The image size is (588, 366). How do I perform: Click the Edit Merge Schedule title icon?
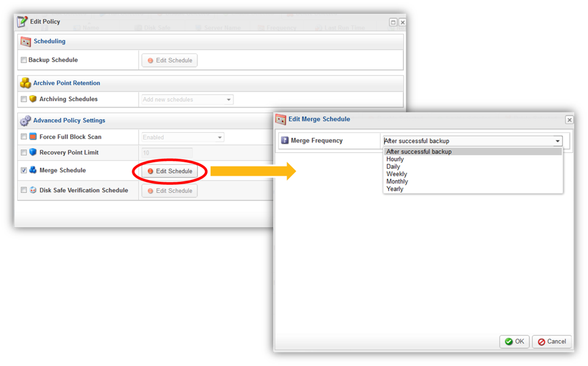pos(281,120)
